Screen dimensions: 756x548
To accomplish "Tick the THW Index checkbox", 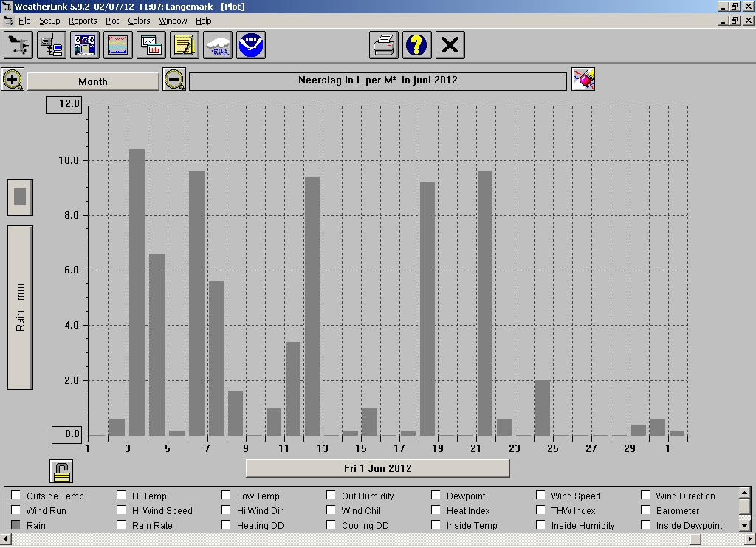I will tap(540, 510).
